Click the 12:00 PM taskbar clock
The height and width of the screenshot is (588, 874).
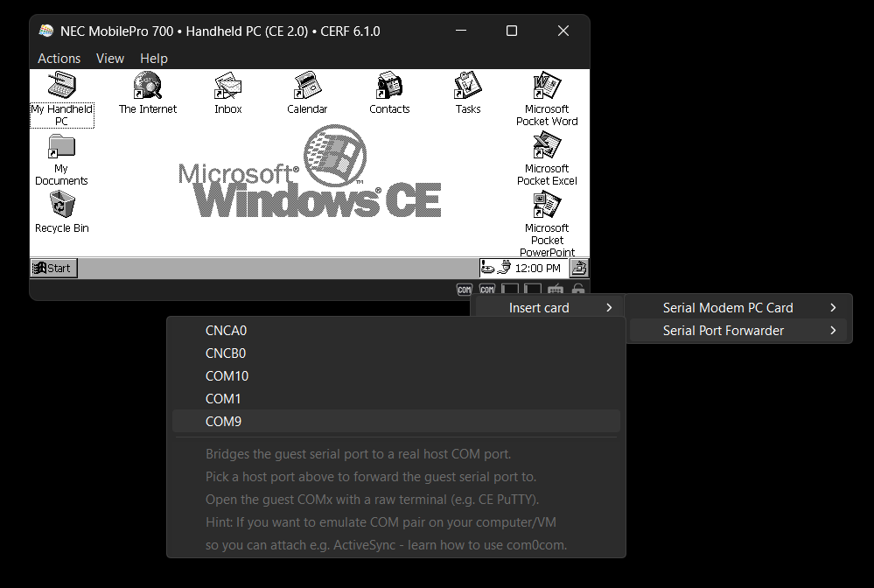[537, 268]
